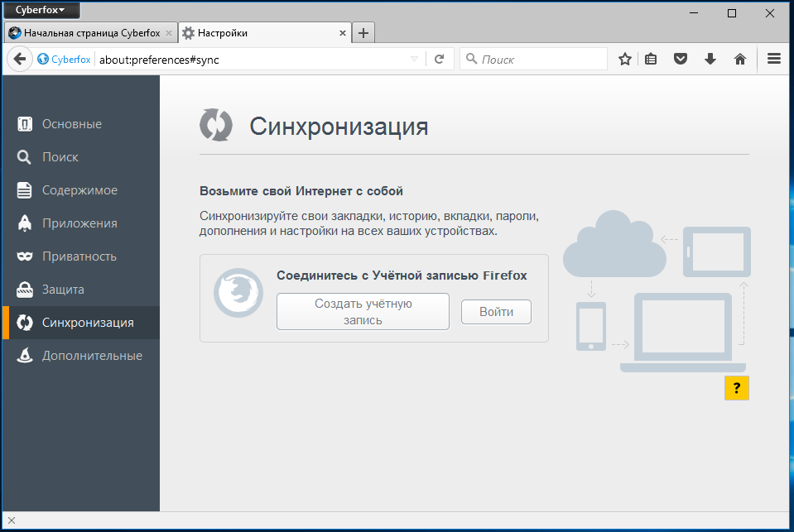794x532 pixels.
Task: Close the Начальная страница Cyberfox tab
Action: click(x=169, y=33)
